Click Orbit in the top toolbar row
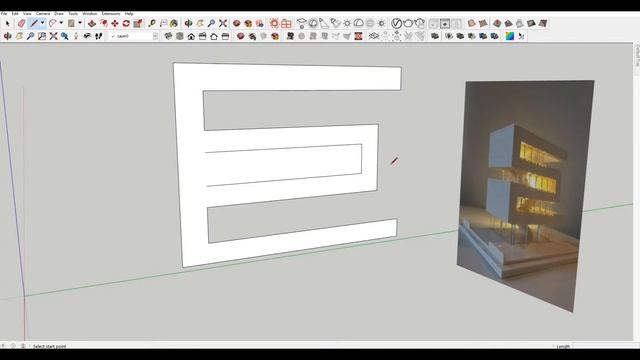The image size is (640, 360). tap(188, 24)
